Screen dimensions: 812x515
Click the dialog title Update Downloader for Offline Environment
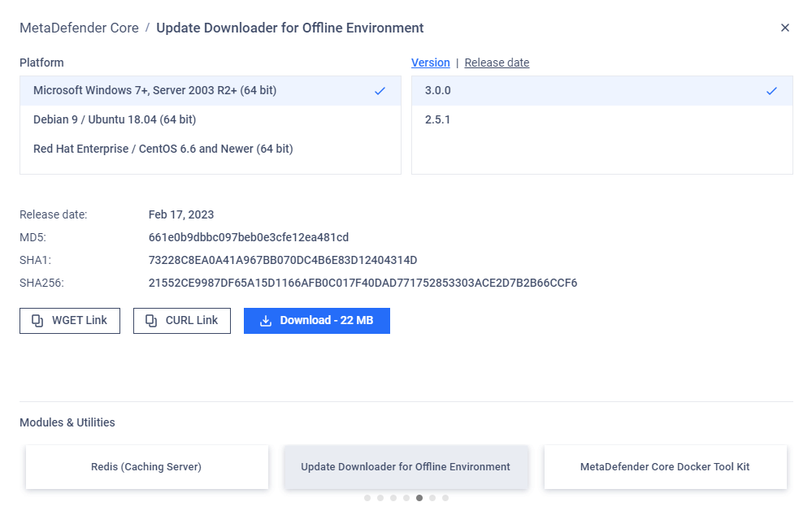point(290,28)
